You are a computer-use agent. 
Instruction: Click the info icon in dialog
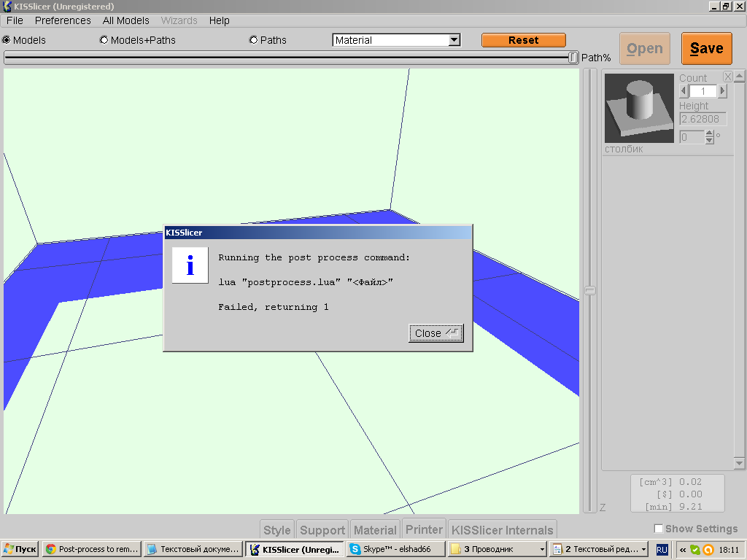tap(190, 265)
